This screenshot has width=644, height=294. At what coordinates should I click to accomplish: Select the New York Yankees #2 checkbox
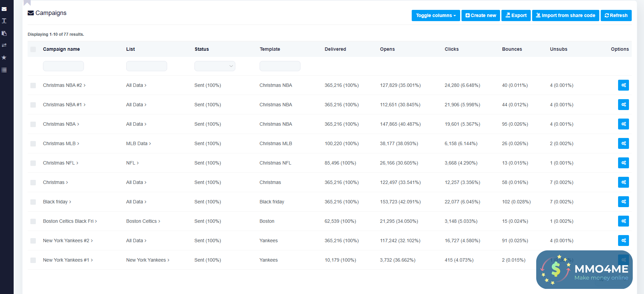coord(33,241)
